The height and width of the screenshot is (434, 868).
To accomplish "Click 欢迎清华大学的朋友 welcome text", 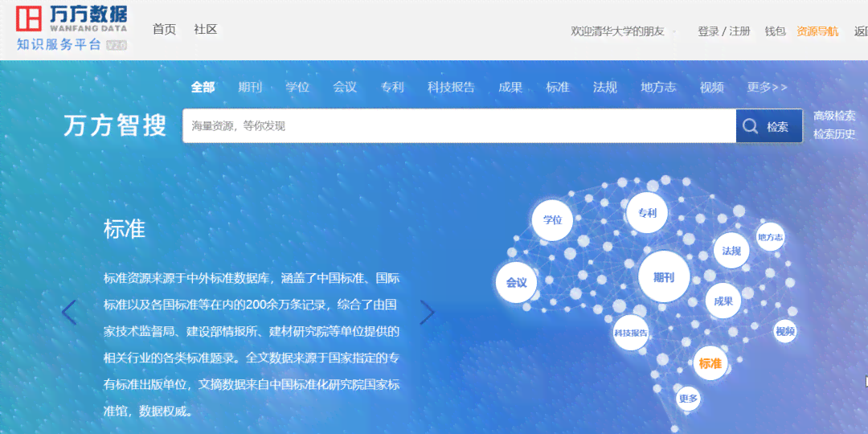I will point(617,31).
